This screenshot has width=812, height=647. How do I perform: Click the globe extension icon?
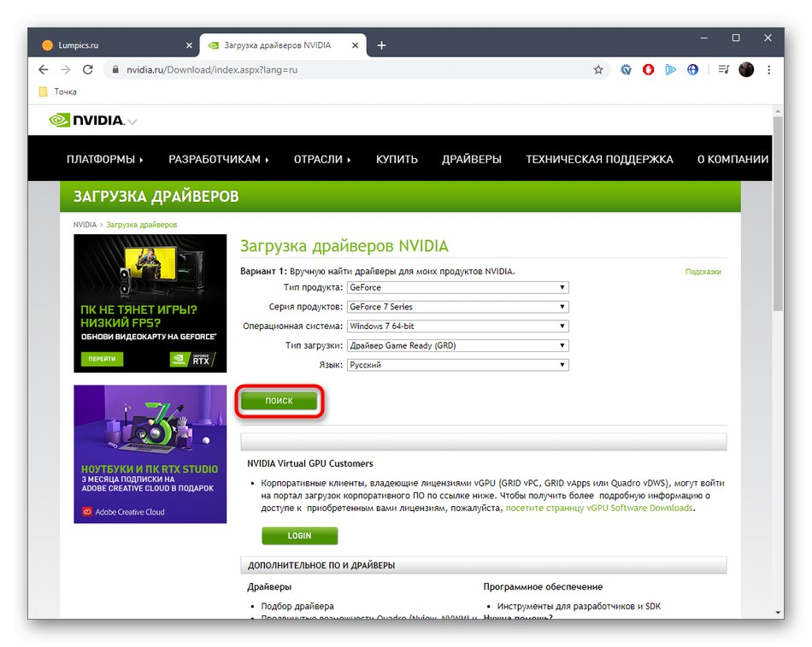tap(692, 69)
